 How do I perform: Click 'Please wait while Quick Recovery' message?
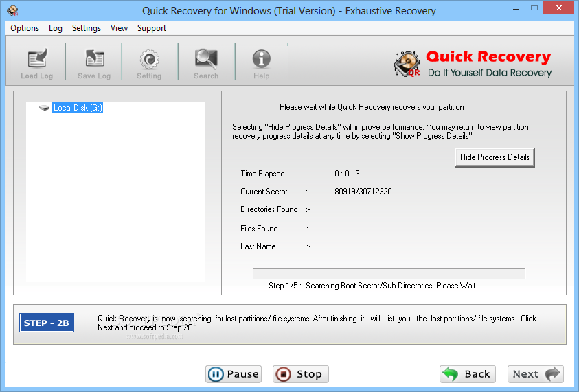372,107
